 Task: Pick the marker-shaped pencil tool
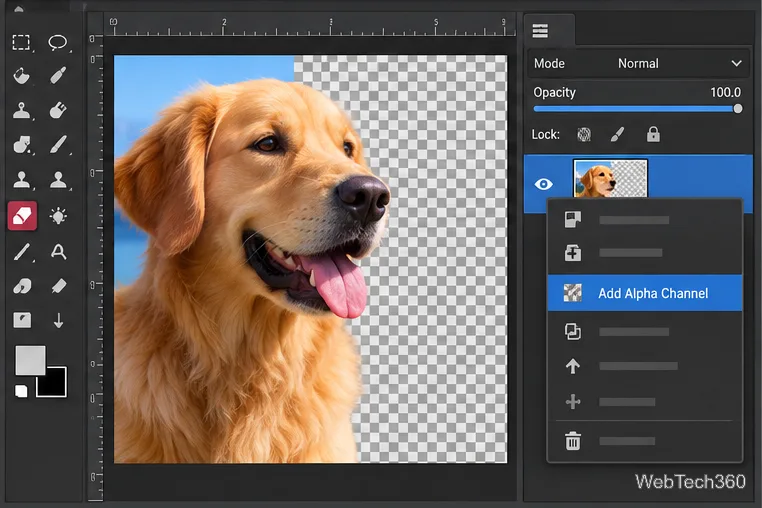[x=58, y=76]
